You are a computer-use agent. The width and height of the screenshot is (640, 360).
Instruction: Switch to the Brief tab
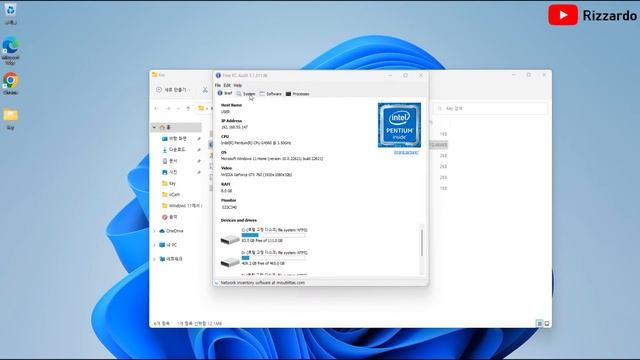tap(224, 93)
